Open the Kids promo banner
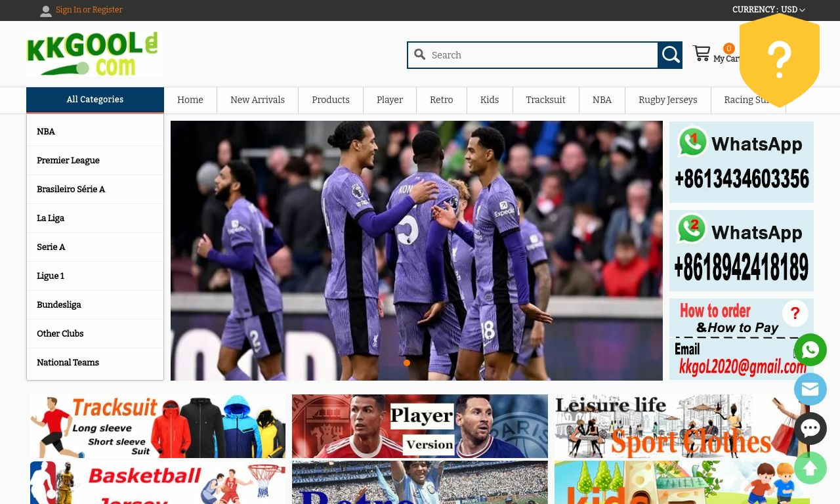 pos(682,482)
